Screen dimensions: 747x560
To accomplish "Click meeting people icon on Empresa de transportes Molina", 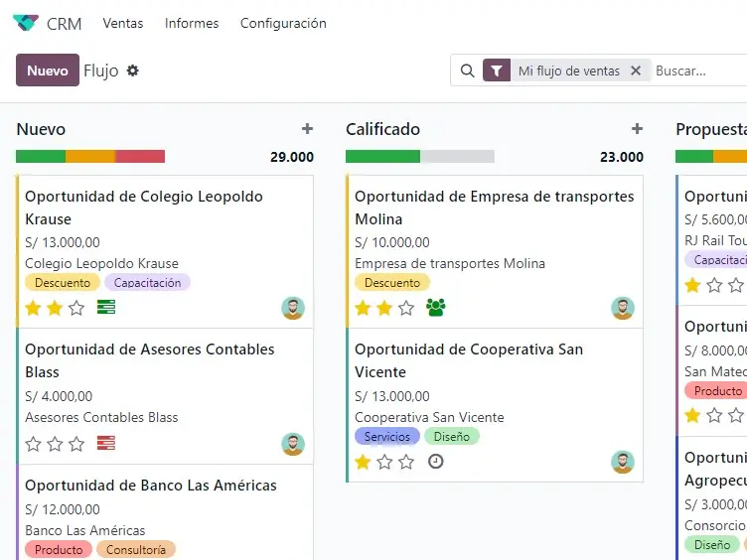I will [x=436, y=308].
